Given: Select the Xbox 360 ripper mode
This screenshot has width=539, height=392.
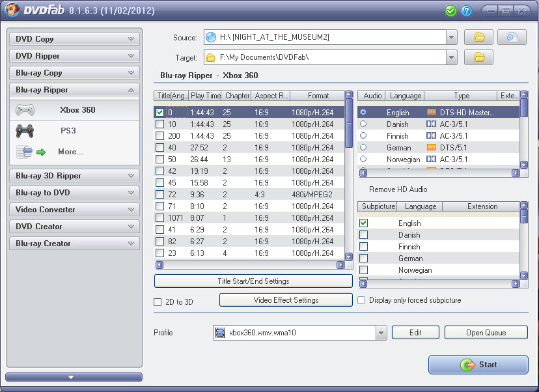Looking at the screenshot, I should [x=74, y=110].
